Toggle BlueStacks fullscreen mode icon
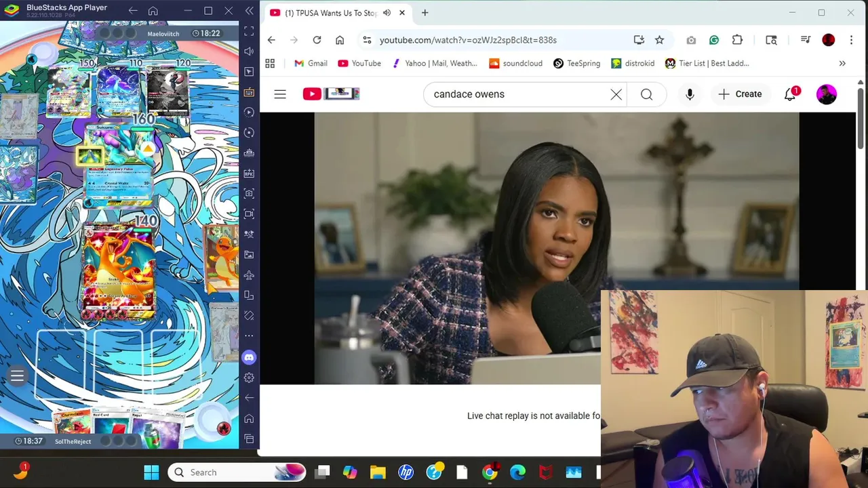 [x=249, y=31]
